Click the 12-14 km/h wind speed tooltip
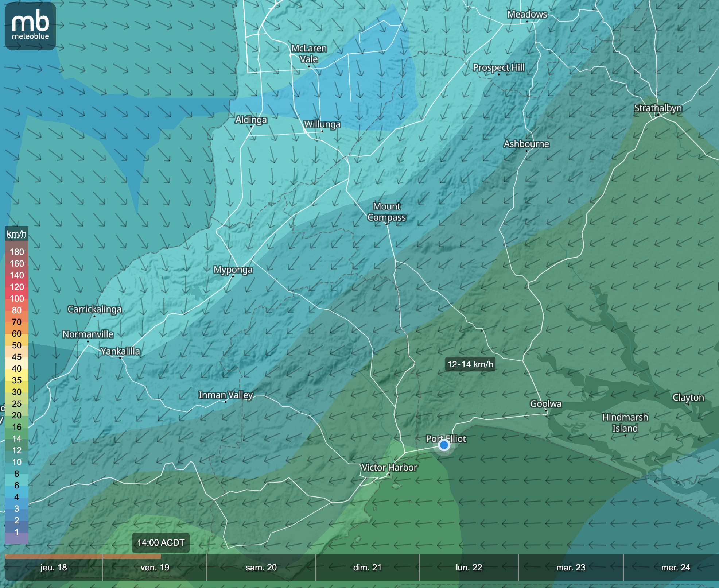The height and width of the screenshot is (588, 719). [470, 364]
